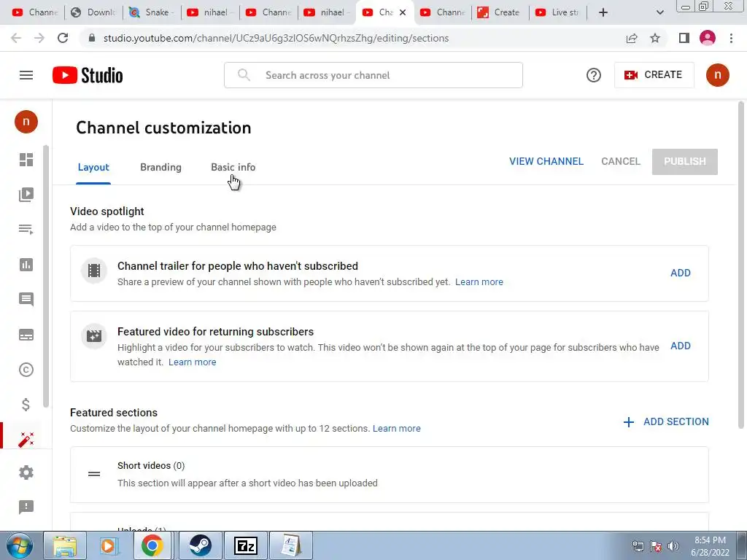Switch to the Branding tab
747x560 pixels.
[160, 167]
